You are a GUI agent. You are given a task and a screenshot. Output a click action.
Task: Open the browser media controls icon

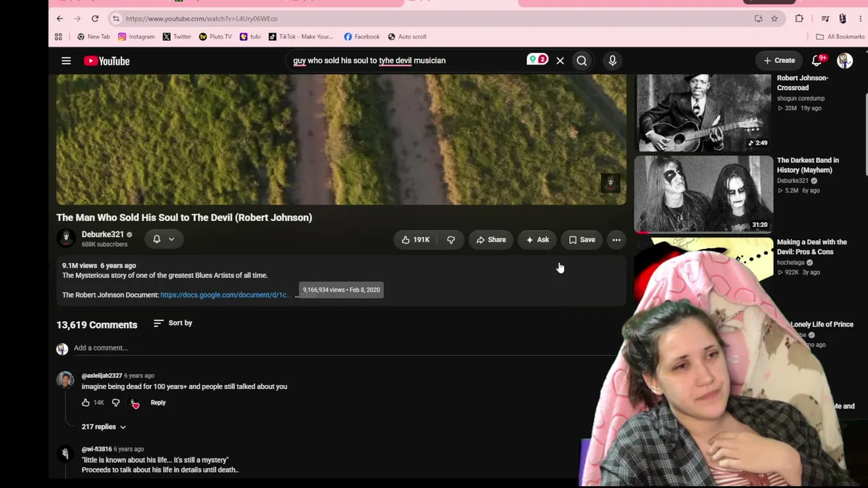pos(825,18)
